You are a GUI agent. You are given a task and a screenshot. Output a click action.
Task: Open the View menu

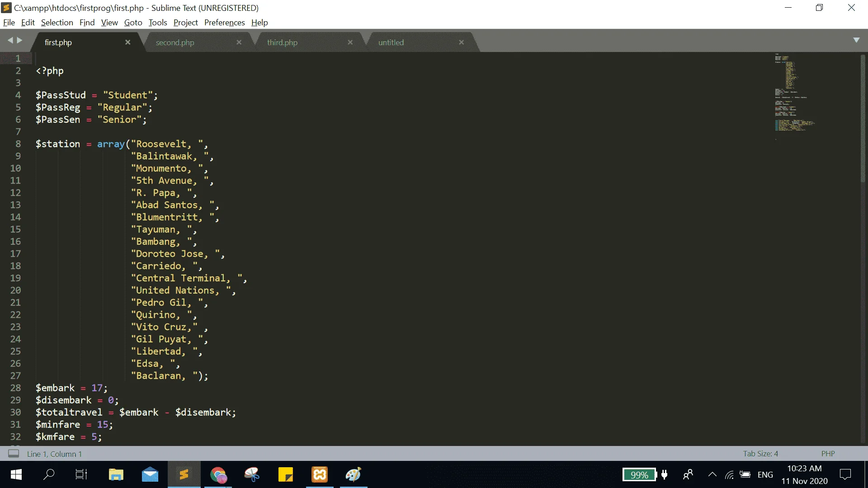[109, 23]
